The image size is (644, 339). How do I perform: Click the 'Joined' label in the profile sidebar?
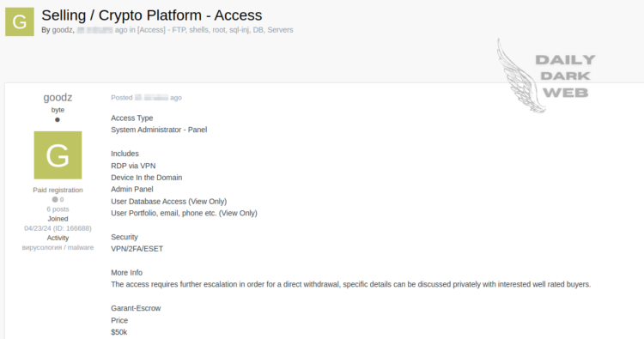click(x=58, y=219)
